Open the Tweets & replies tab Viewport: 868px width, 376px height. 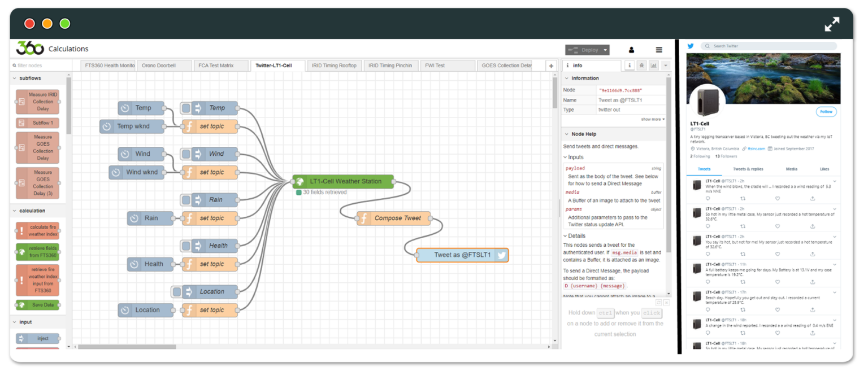coord(748,169)
